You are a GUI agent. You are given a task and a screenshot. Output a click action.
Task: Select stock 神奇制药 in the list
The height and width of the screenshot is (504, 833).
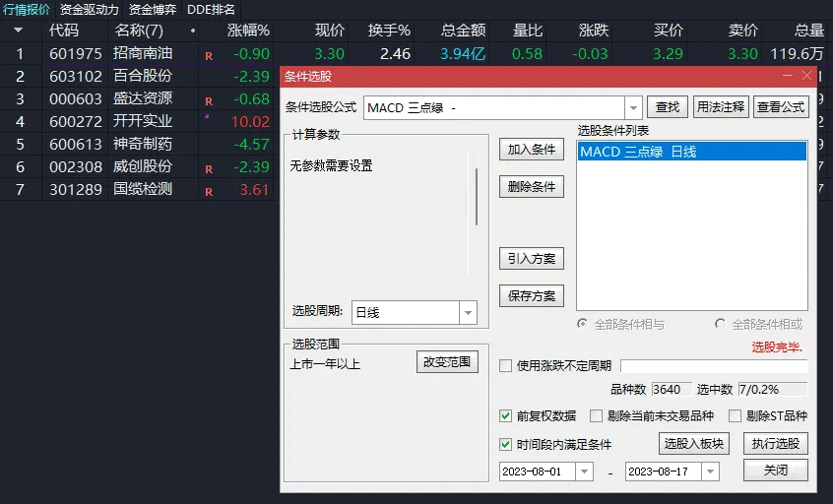coord(143,144)
